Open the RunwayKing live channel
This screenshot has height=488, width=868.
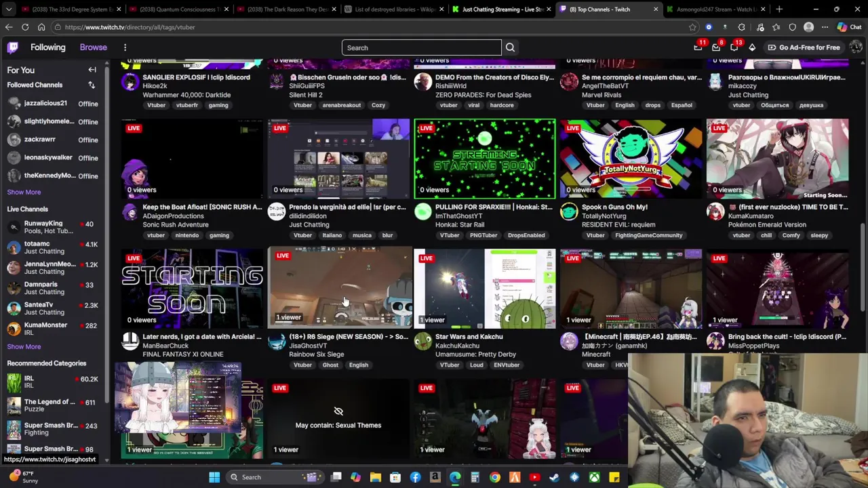(x=53, y=227)
